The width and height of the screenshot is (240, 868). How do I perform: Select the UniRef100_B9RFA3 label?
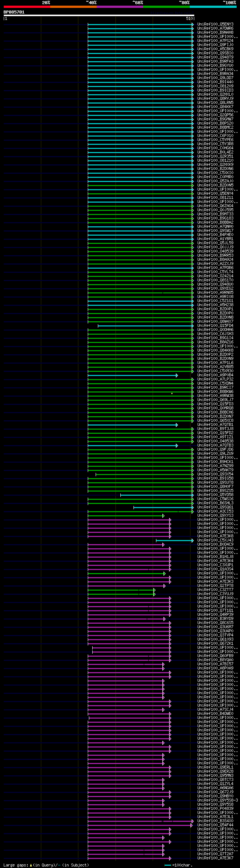(215, 62)
